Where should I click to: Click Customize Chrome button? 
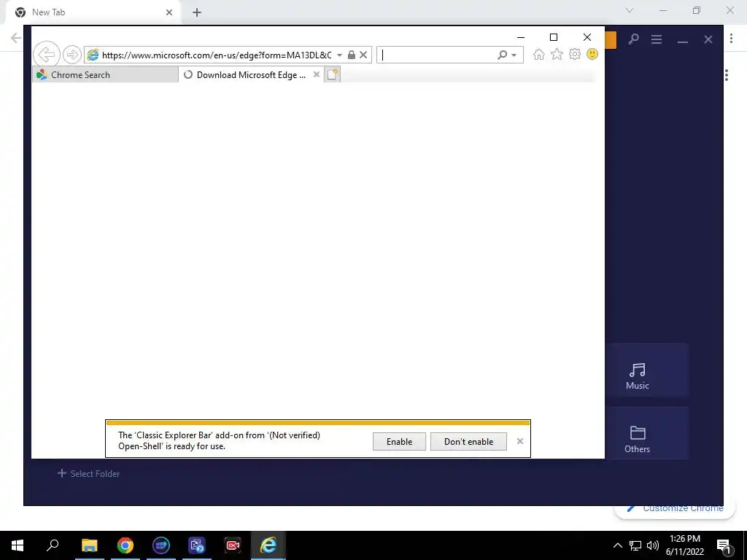pyautogui.click(x=675, y=508)
